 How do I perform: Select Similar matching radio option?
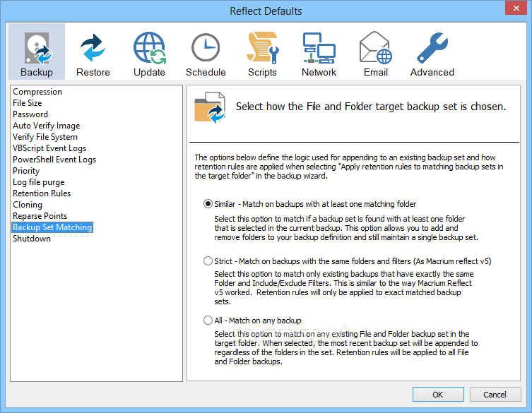pos(208,204)
